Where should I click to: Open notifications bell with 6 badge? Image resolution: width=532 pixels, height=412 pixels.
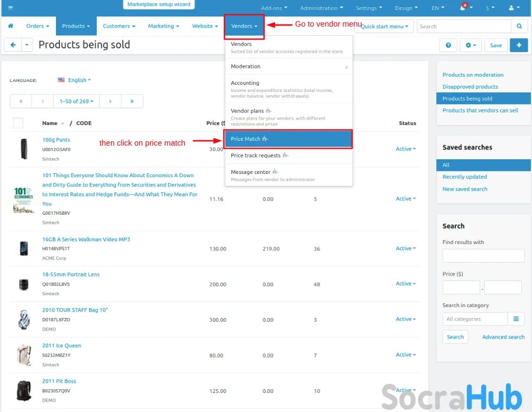466,8
